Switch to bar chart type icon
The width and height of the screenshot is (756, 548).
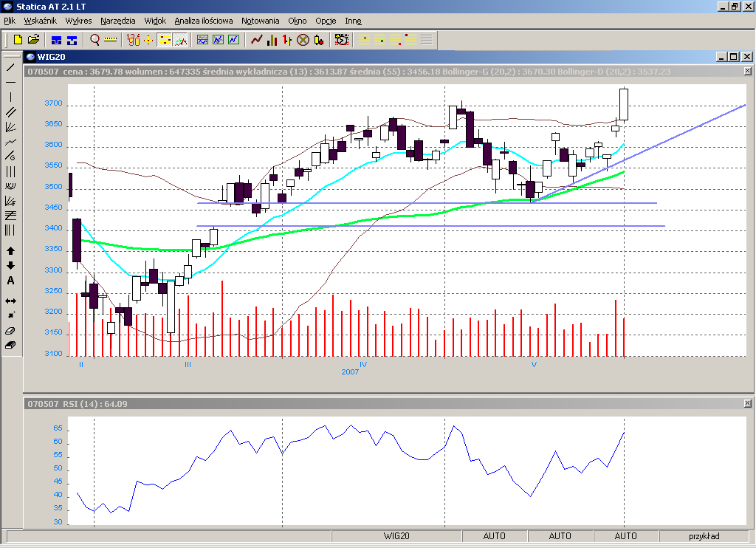[x=272, y=40]
